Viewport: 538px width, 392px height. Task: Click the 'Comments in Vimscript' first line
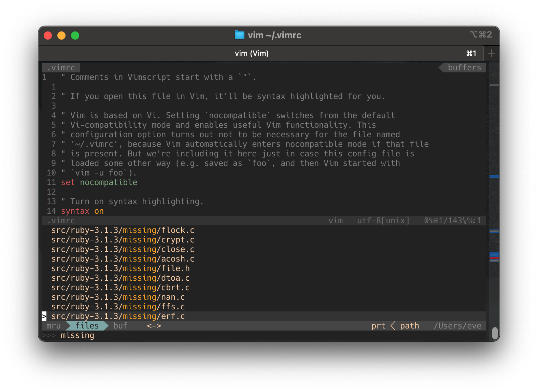coord(159,77)
